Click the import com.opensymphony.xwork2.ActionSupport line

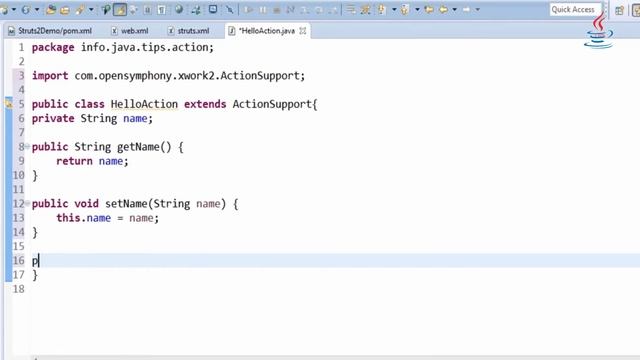[x=168, y=76]
